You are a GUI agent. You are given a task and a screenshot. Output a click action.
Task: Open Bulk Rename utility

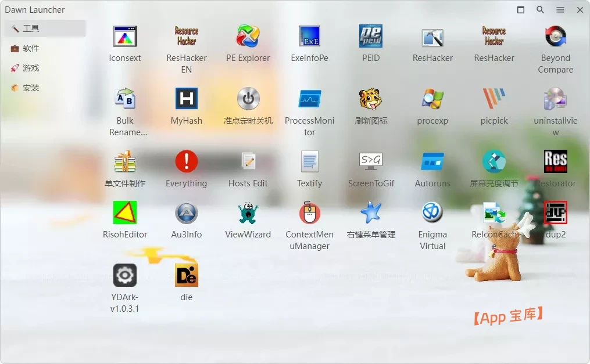tap(125, 99)
